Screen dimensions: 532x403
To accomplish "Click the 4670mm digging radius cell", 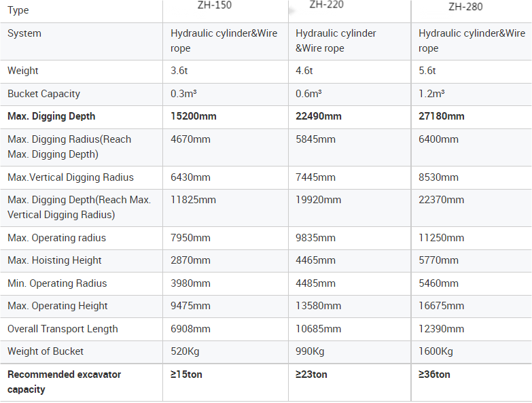I will (x=190, y=139).
